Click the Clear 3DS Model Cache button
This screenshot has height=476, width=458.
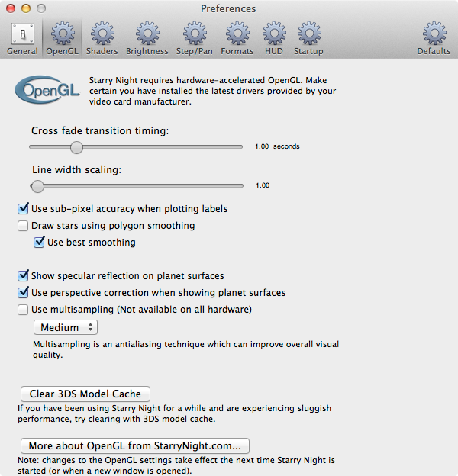[x=85, y=394]
